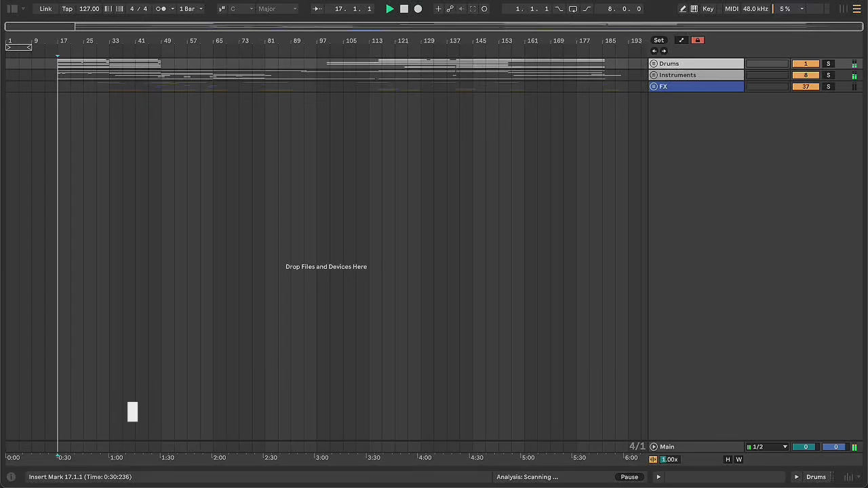Viewport: 868px width, 488px height.
Task: Click the 4 / 4 time signature field
Action: pyautogui.click(x=138, y=9)
